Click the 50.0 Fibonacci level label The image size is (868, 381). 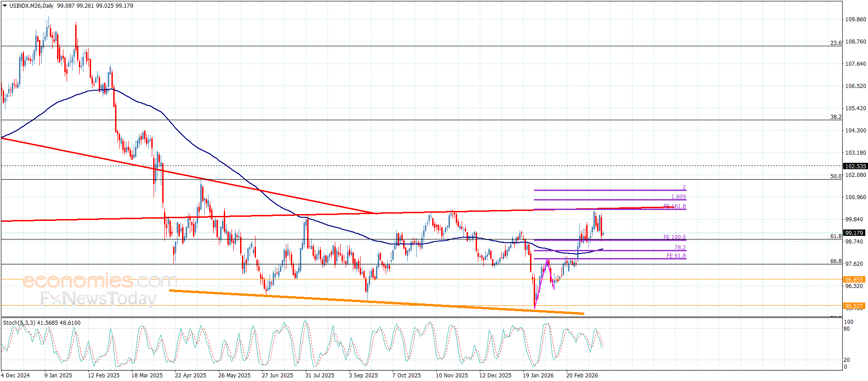[836, 176]
